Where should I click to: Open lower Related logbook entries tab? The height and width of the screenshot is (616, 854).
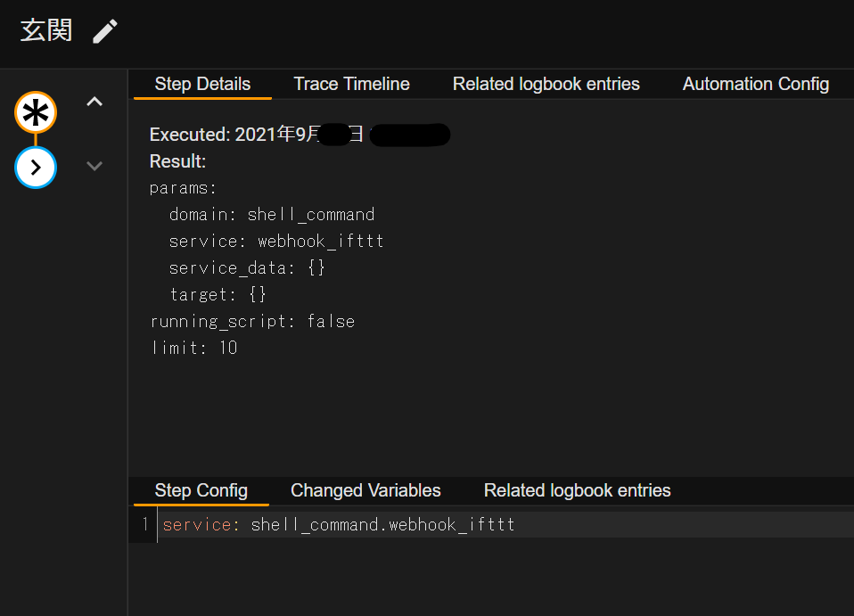pyautogui.click(x=577, y=490)
